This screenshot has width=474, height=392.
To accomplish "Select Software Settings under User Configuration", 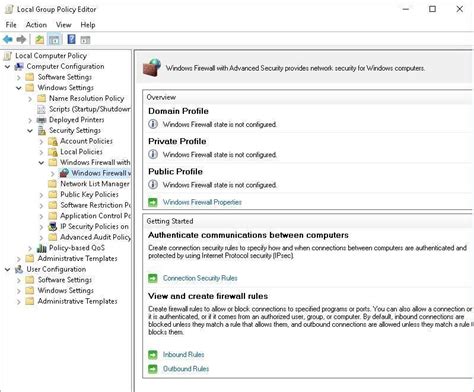I will (x=65, y=280).
